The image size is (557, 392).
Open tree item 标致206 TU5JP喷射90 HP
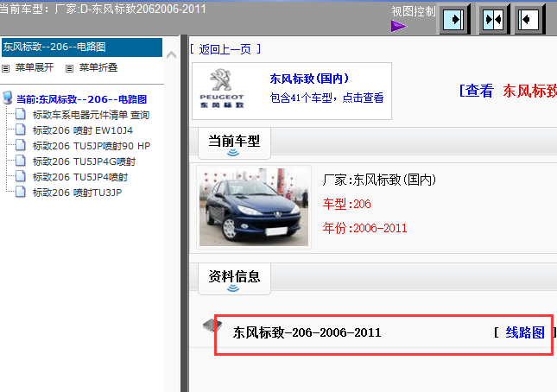pyautogui.click(x=92, y=146)
